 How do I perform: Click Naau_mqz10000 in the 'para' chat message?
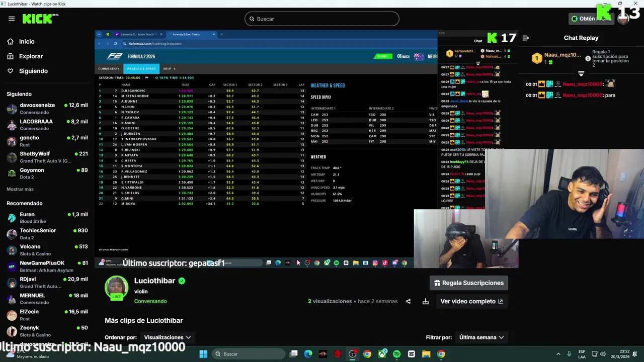pos(583,95)
